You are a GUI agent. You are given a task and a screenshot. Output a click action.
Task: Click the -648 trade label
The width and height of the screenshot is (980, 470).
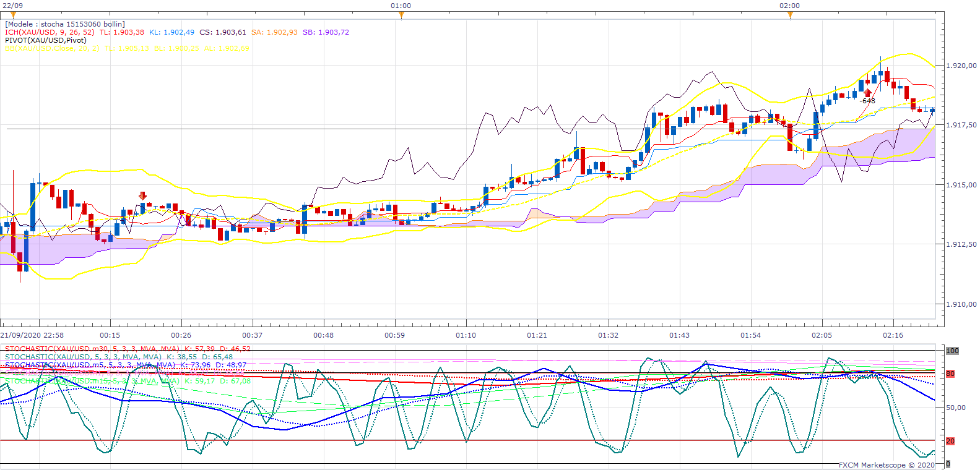(868, 101)
